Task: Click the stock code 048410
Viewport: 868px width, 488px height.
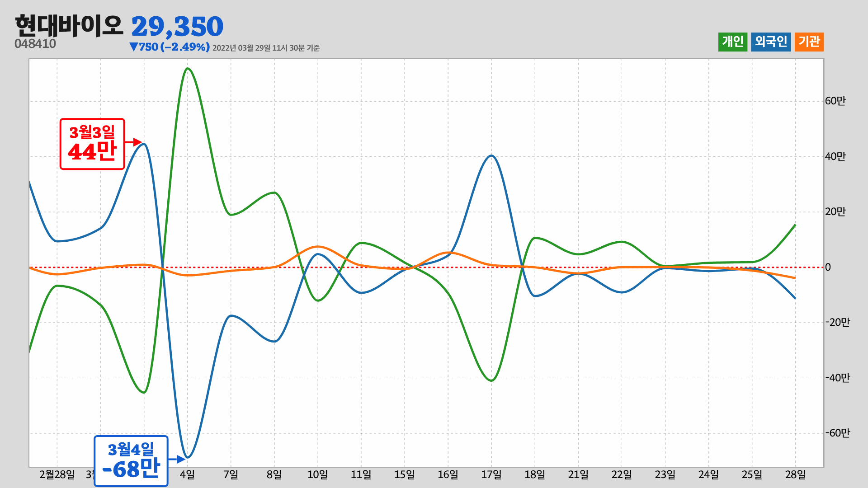Action: coord(35,44)
